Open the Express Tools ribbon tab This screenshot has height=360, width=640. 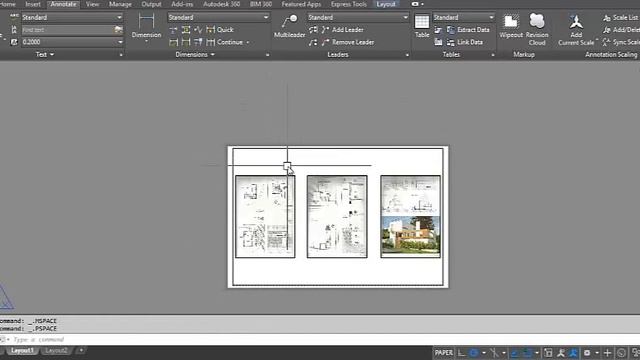pos(349,4)
